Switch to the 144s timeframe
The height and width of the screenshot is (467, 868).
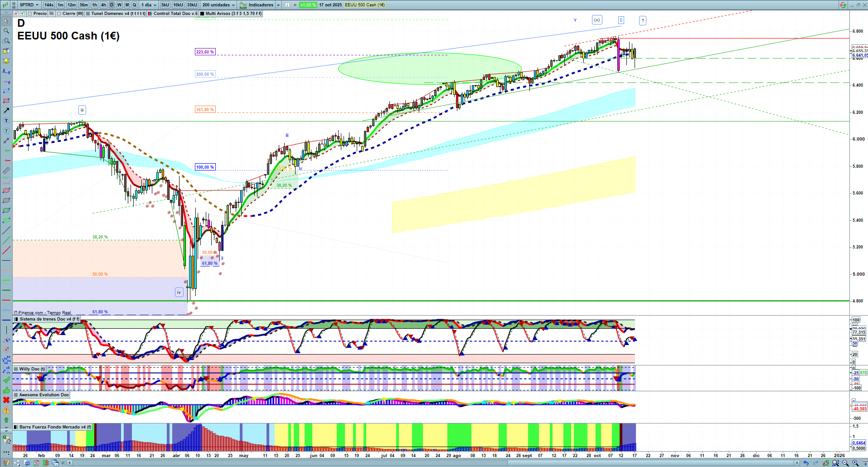49,5
